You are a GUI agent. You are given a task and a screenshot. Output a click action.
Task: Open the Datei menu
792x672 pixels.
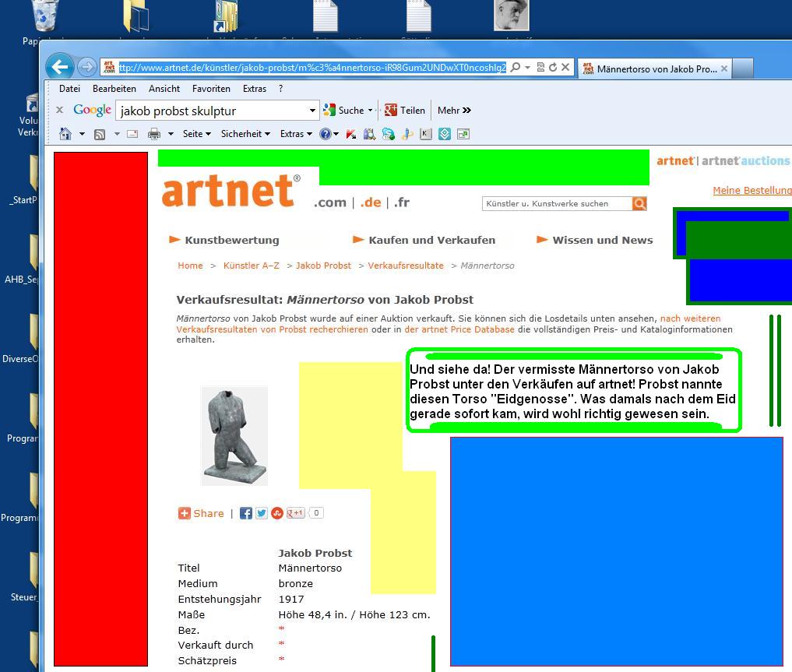point(70,88)
